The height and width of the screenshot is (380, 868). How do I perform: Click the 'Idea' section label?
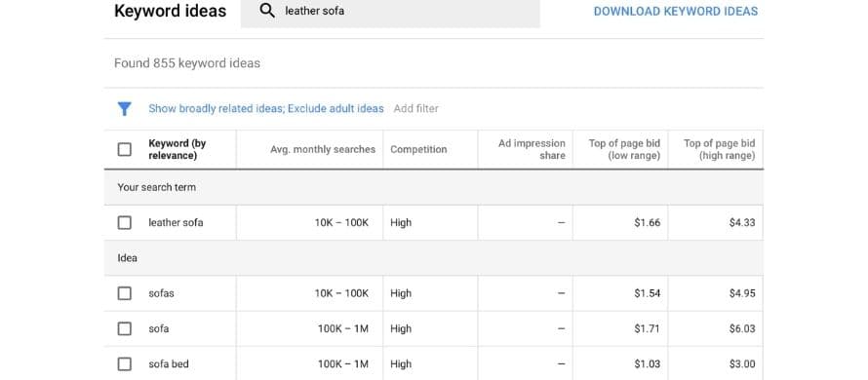[x=128, y=258]
